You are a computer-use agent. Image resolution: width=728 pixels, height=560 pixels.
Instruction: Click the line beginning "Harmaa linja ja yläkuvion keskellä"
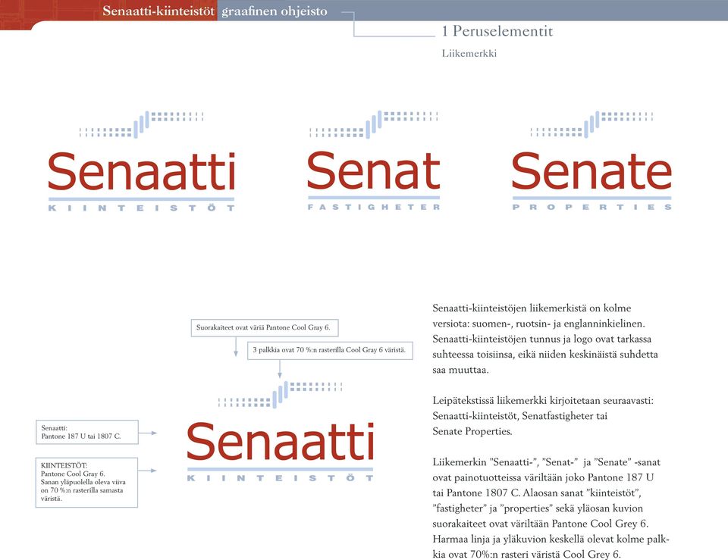pyautogui.click(x=551, y=539)
